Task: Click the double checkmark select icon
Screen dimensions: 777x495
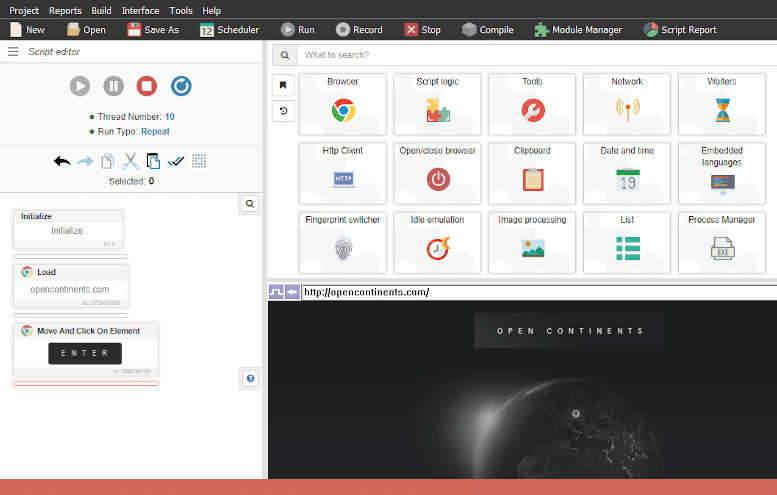Action: 176,161
